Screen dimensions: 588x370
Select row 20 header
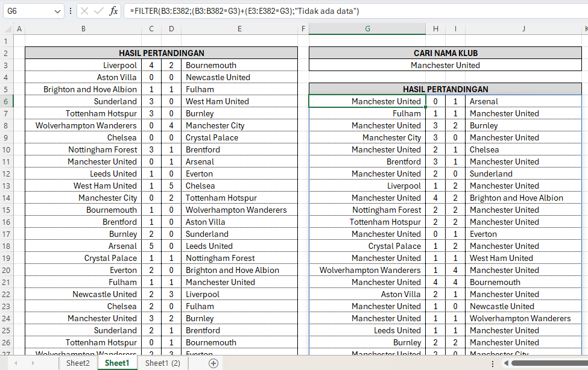click(6, 271)
